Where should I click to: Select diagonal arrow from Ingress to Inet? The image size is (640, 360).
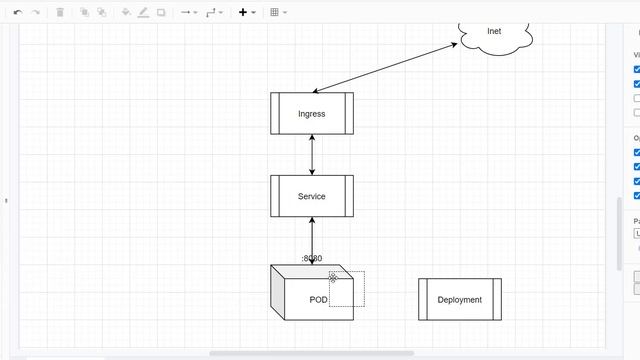[385, 68]
